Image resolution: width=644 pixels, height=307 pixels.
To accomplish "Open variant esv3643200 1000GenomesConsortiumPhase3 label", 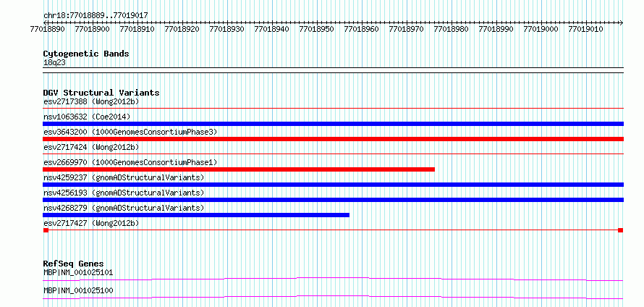I will coord(130,132).
